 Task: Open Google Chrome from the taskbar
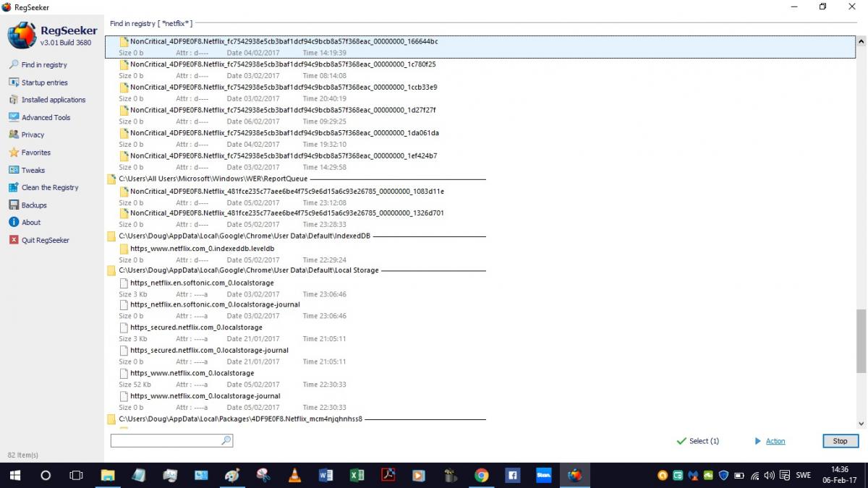coord(481,475)
